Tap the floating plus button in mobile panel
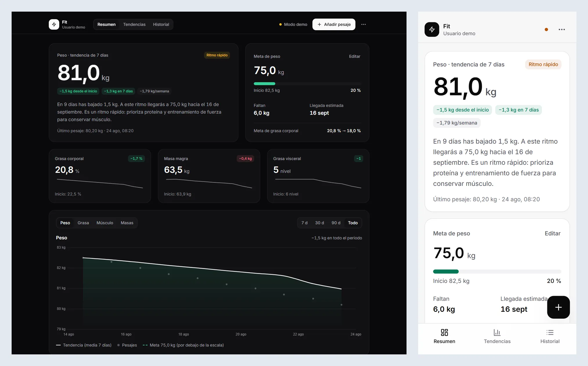 (558, 307)
